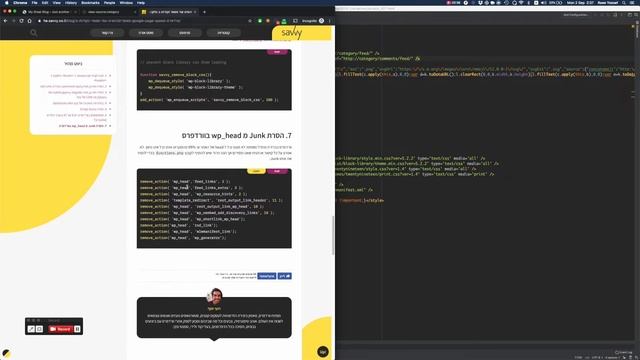Image resolution: width=640 pixels, height=360 pixels.
Task: Click the dark mode toggle circle at bottom-left
Action: click(6, 354)
